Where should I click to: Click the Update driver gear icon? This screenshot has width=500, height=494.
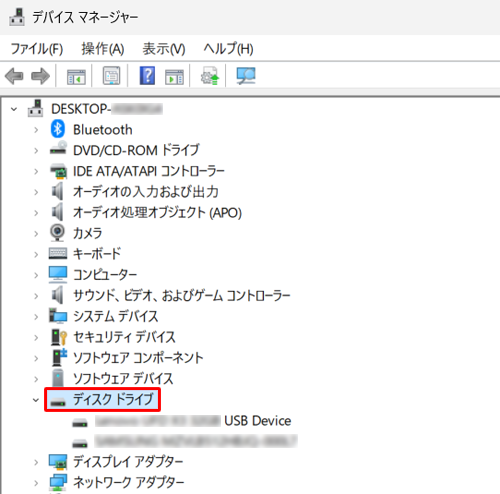point(210,76)
